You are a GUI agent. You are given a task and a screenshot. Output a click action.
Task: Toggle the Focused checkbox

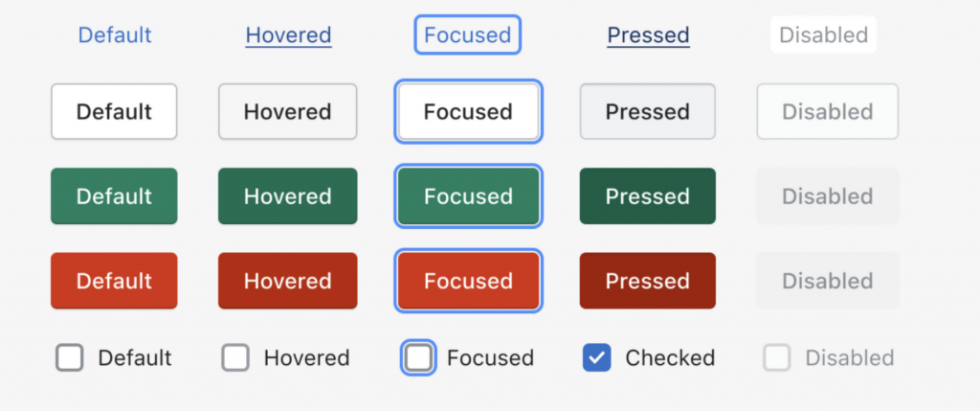click(418, 357)
